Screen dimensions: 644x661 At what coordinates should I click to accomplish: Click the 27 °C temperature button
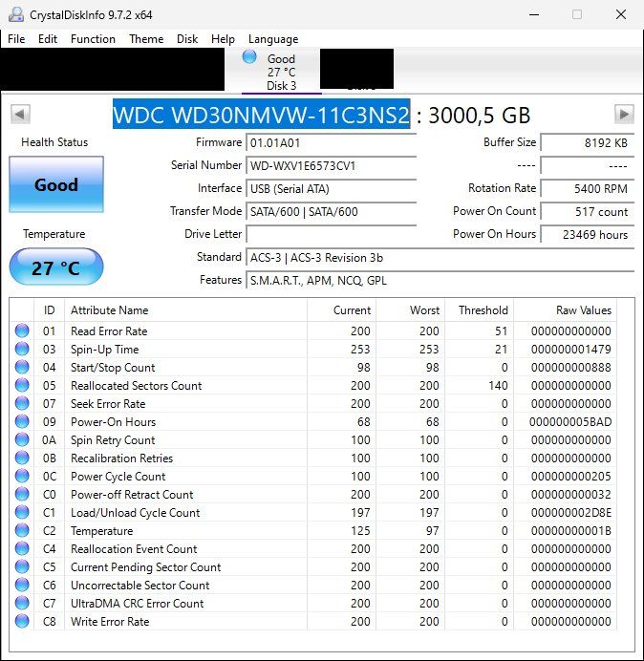(56, 267)
